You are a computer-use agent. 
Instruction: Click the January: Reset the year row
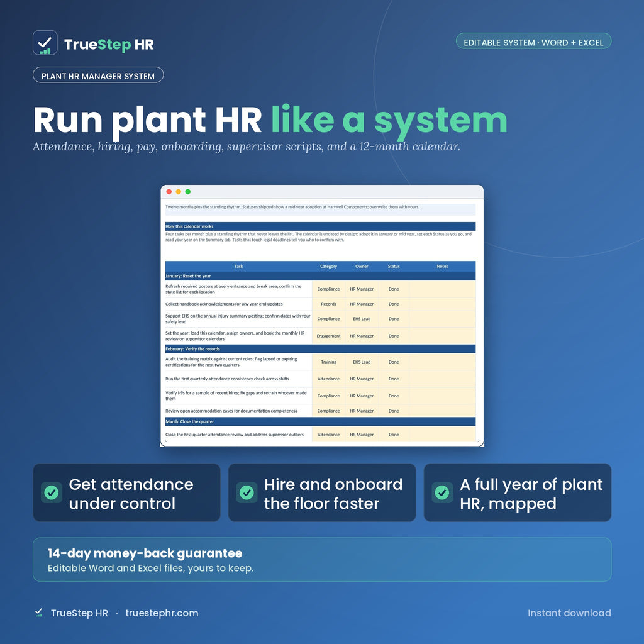coord(320,276)
